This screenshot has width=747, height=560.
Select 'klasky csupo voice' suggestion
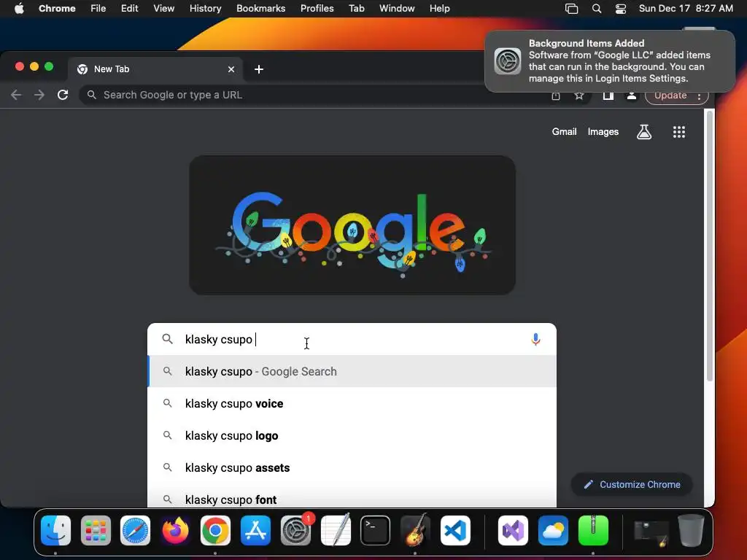click(352, 403)
